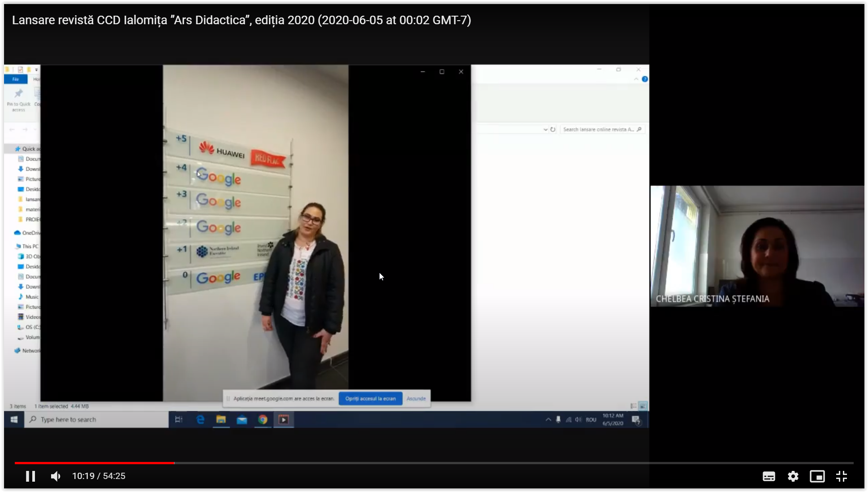Launch Microsoft Edge from taskbar
Screen dimensions: 868x492
pyautogui.click(x=200, y=419)
